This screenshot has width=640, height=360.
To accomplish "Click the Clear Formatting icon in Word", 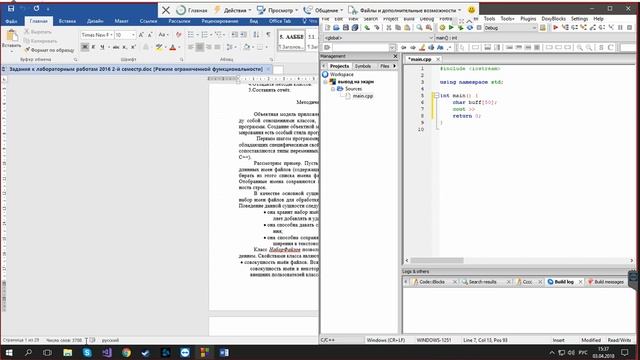I will [x=178, y=35].
